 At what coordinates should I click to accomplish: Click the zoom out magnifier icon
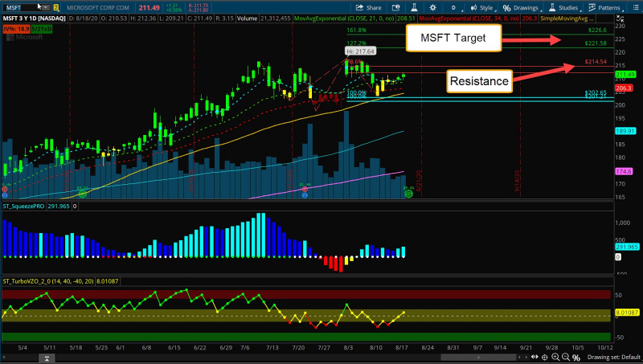[x=566, y=357]
